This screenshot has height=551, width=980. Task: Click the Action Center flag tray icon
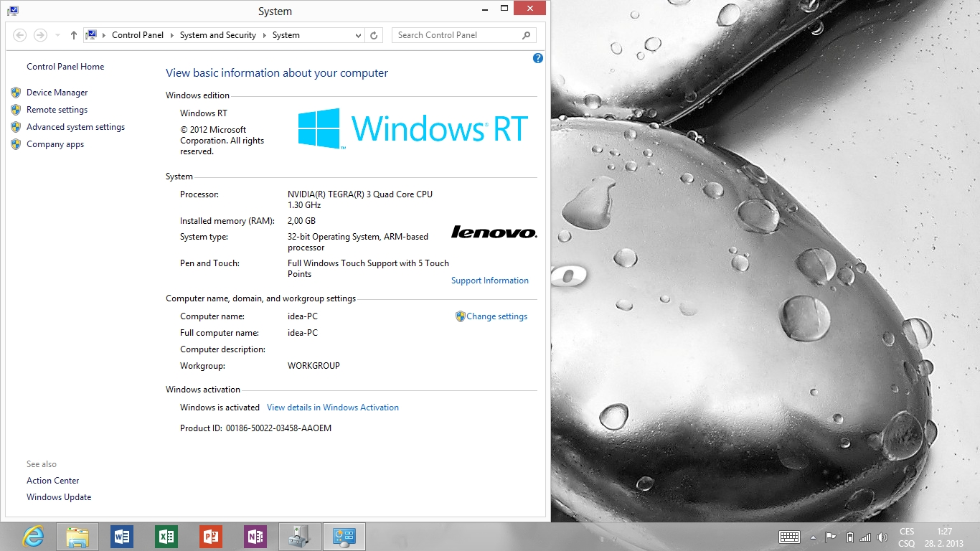click(x=831, y=537)
